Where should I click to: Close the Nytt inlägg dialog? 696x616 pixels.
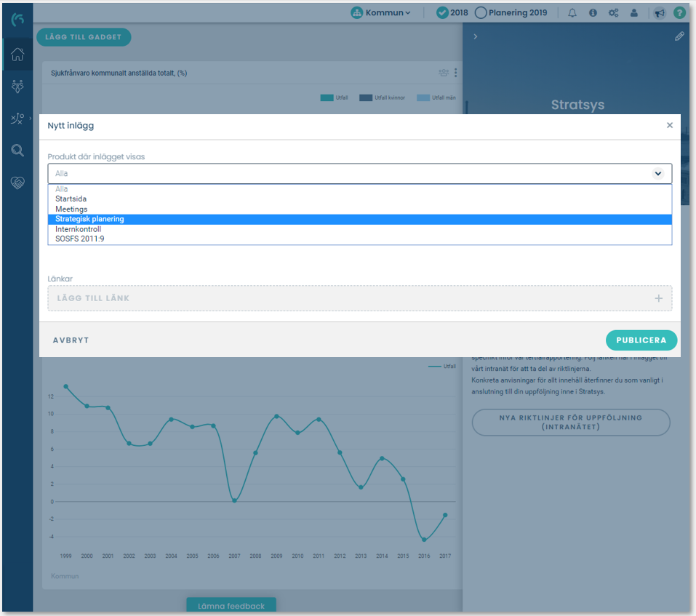tap(669, 126)
